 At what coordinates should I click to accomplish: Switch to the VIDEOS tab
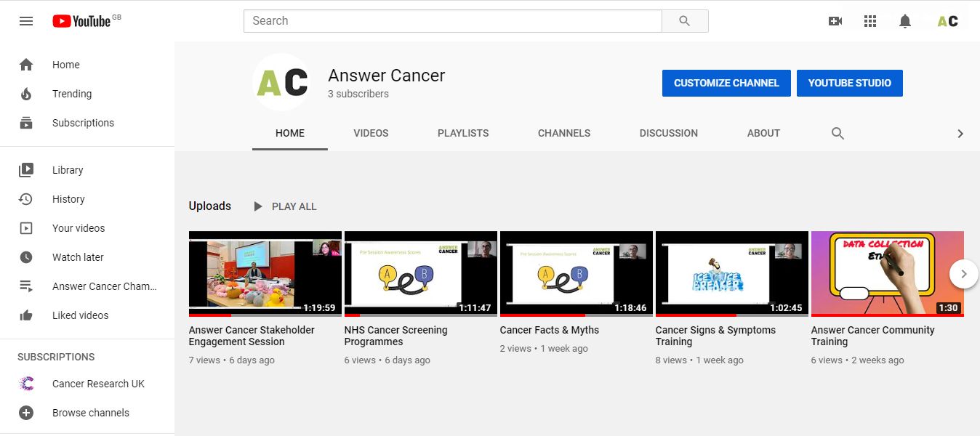click(x=371, y=133)
